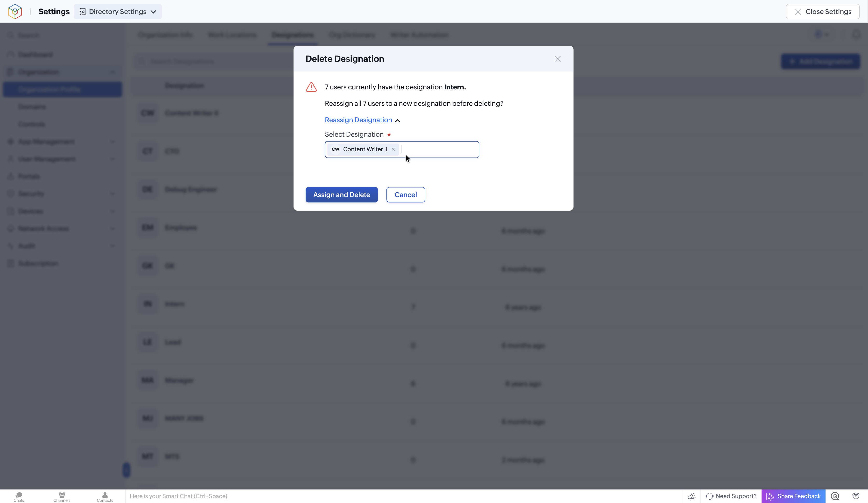Collapse the Reassign Designation section
The image size is (868, 503).
(362, 120)
